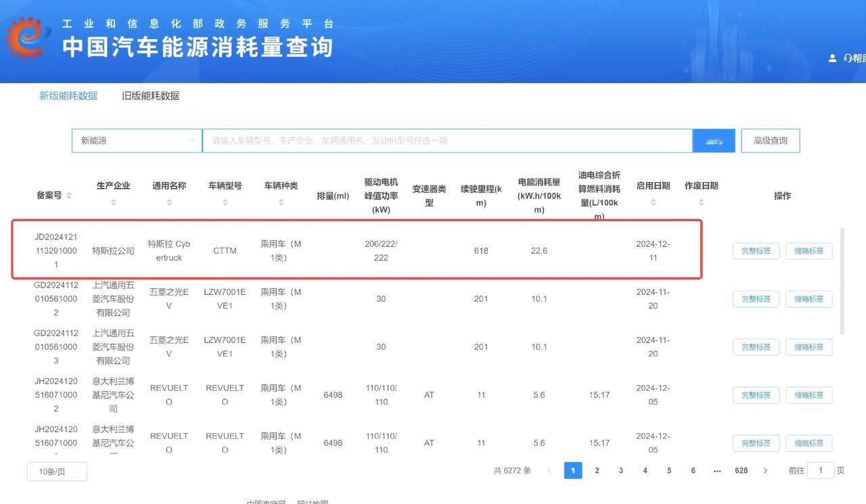
Task: Click the table vertical scrollbar
Action: (842, 281)
